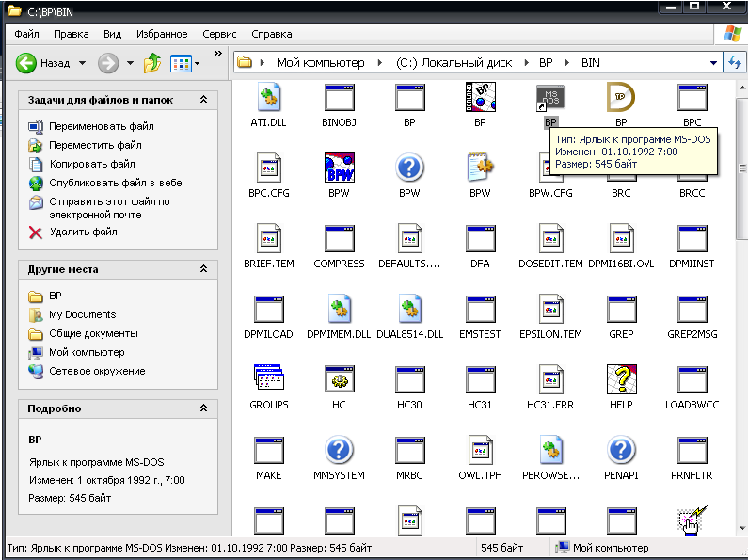
Task: Select the BINOBJ program icon
Action: point(339,97)
